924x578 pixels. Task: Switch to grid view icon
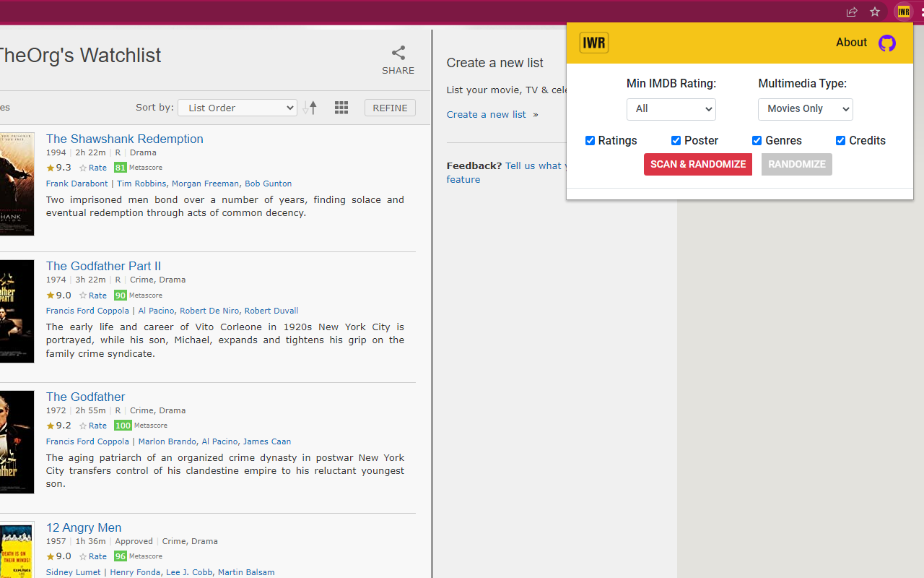coord(341,108)
